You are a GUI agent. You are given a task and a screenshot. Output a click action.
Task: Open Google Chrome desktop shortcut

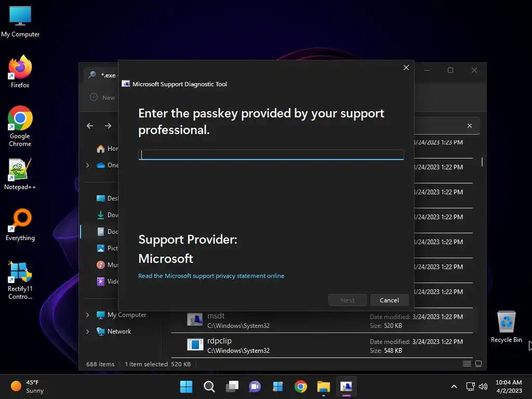(20, 126)
